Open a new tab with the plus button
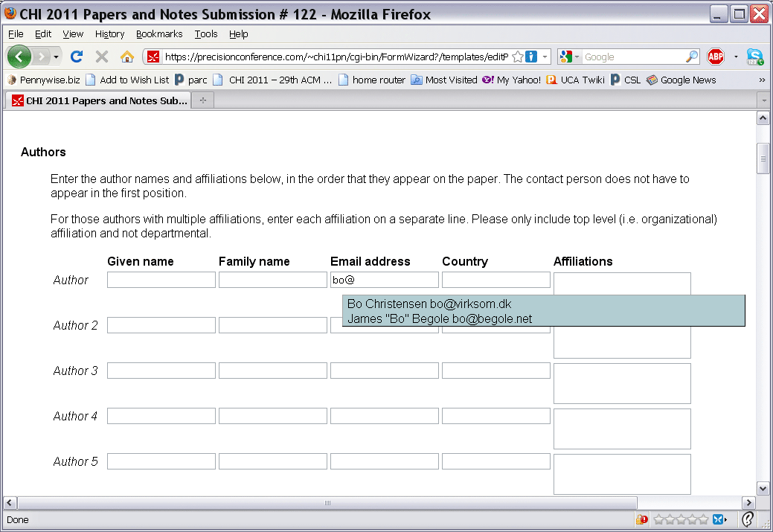773x532 pixels. pos(202,100)
